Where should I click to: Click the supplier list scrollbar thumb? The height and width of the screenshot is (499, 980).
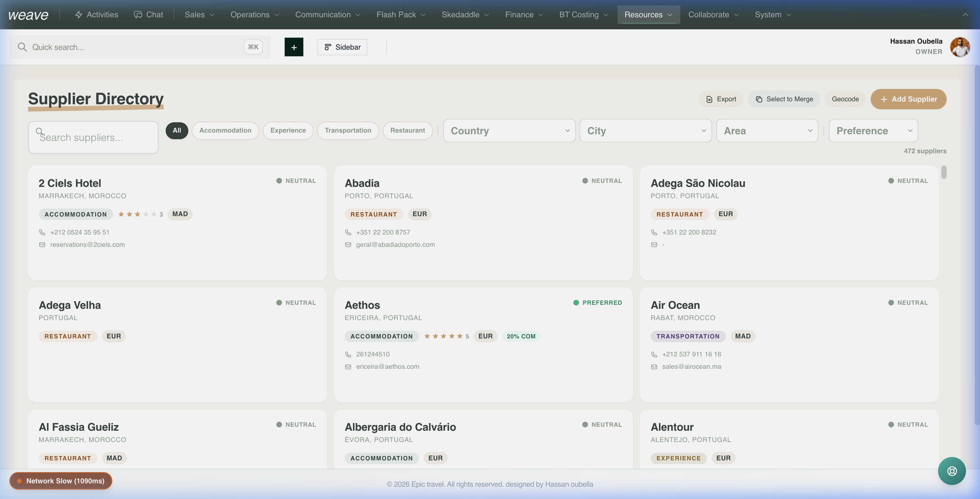coord(943,172)
